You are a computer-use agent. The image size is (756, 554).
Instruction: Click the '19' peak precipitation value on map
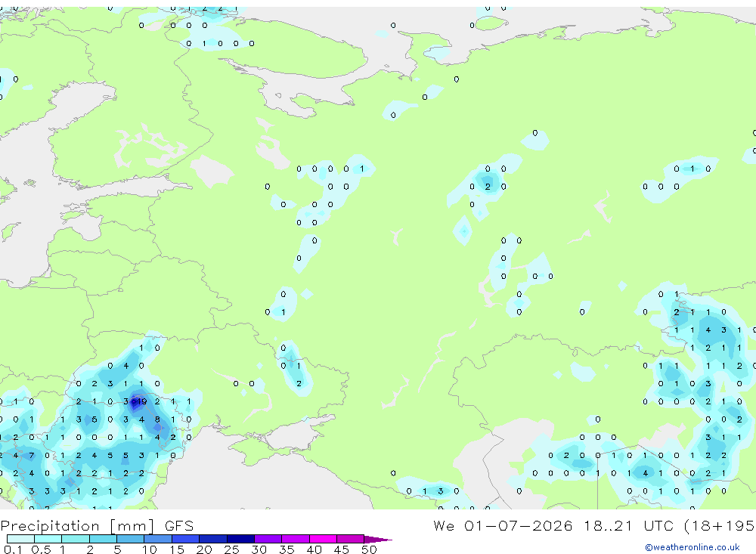coord(142,401)
